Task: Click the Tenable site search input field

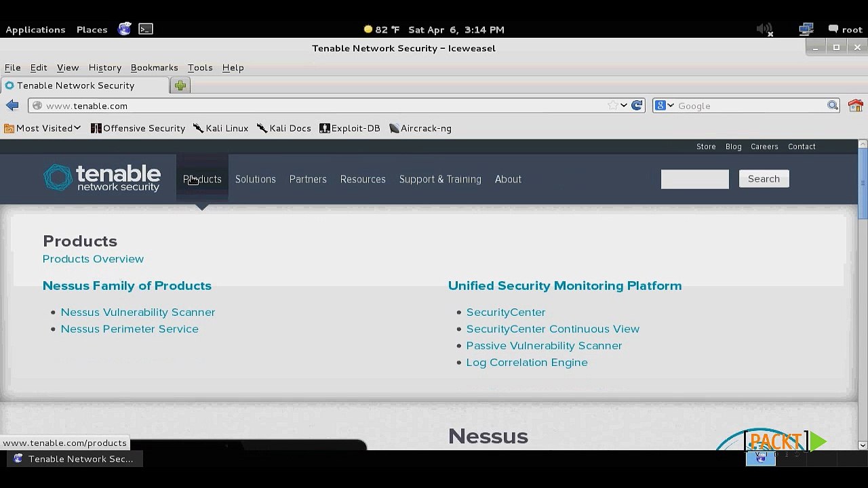Action: click(x=695, y=179)
